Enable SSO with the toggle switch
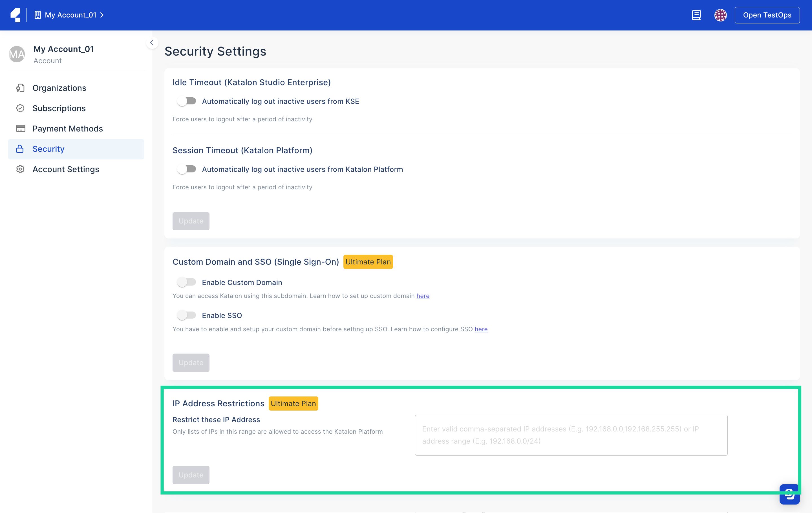Screen dimensions: 812x513 click(x=186, y=315)
